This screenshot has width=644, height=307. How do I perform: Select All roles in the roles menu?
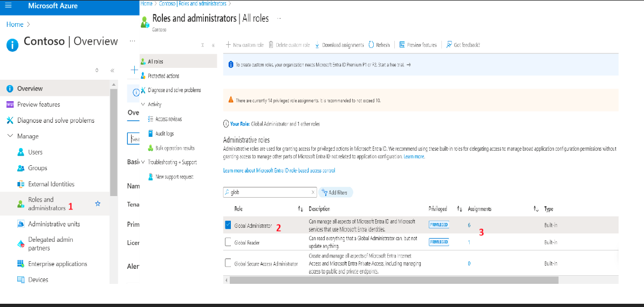click(178, 61)
